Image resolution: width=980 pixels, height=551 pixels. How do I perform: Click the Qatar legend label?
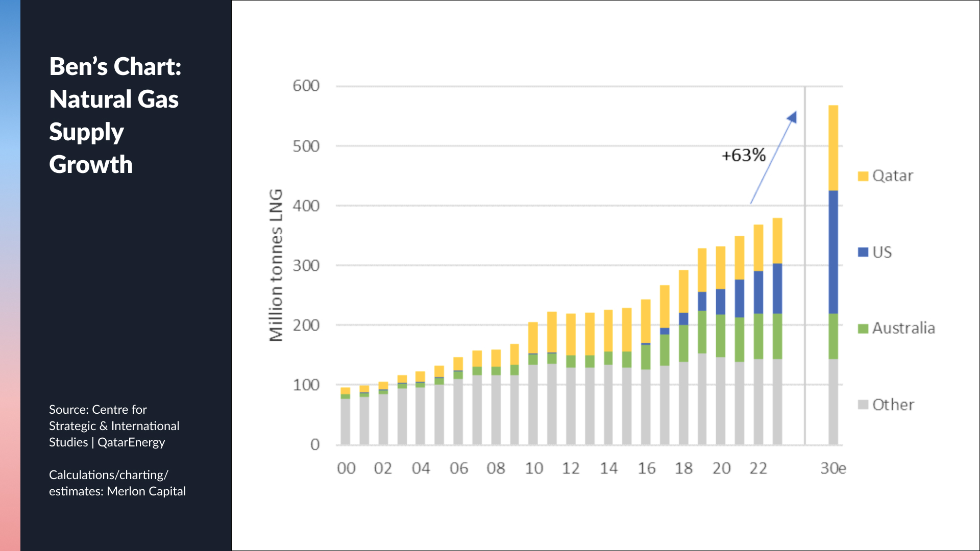(892, 176)
